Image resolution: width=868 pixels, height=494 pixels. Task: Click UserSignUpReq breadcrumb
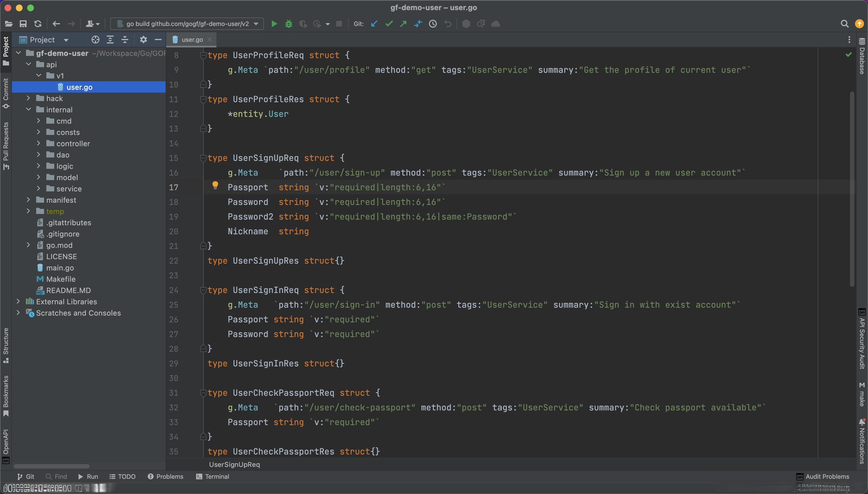[234, 464]
